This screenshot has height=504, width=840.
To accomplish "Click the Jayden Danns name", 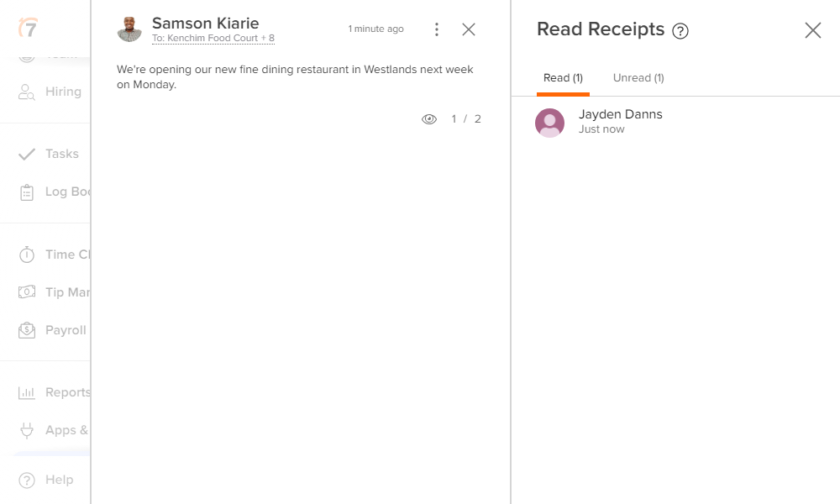I will pos(621,114).
